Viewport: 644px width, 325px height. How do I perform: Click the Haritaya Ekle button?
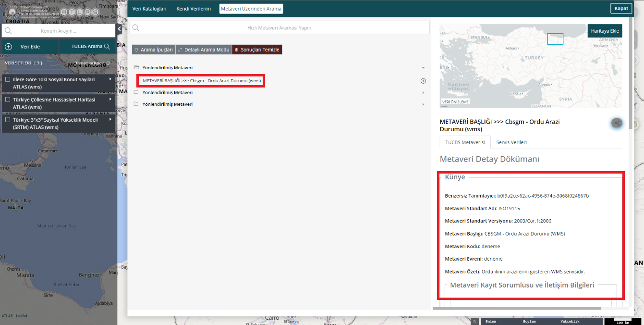[605, 31]
